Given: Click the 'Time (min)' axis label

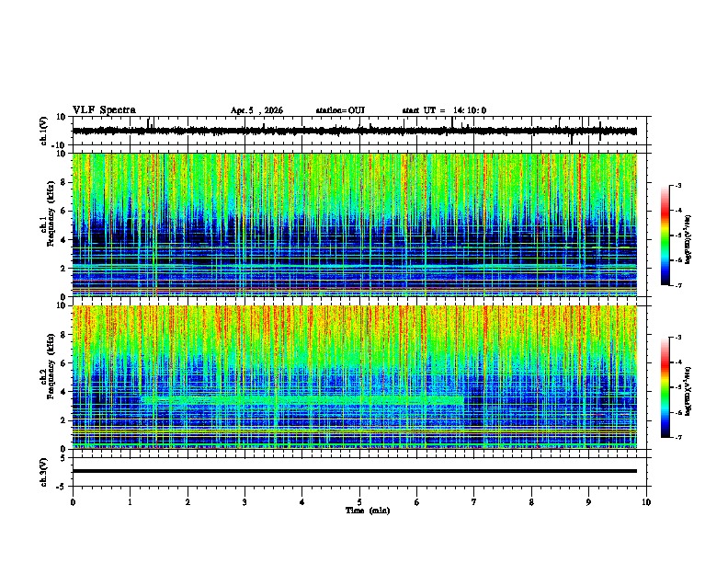Looking at the screenshot, I should point(368,511).
